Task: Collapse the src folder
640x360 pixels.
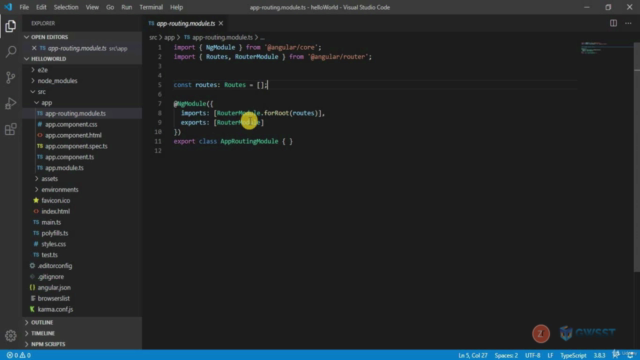Action: pyautogui.click(x=82, y=92)
